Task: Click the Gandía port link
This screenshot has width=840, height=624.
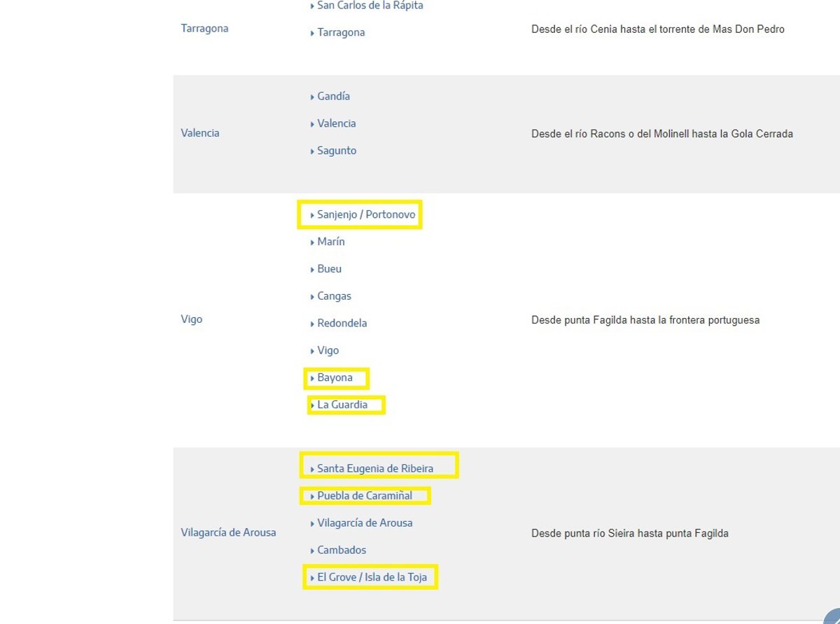Action: [333, 97]
